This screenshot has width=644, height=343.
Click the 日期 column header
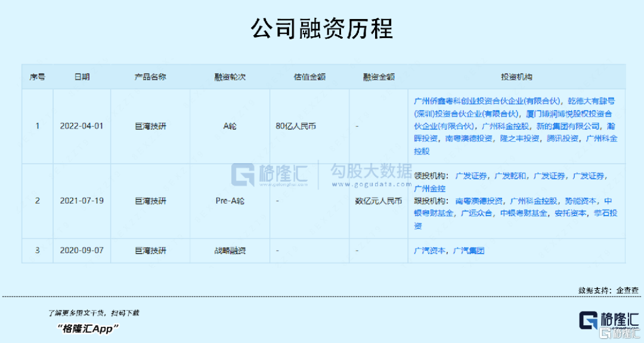pyautogui.click(x=82, y=77)
